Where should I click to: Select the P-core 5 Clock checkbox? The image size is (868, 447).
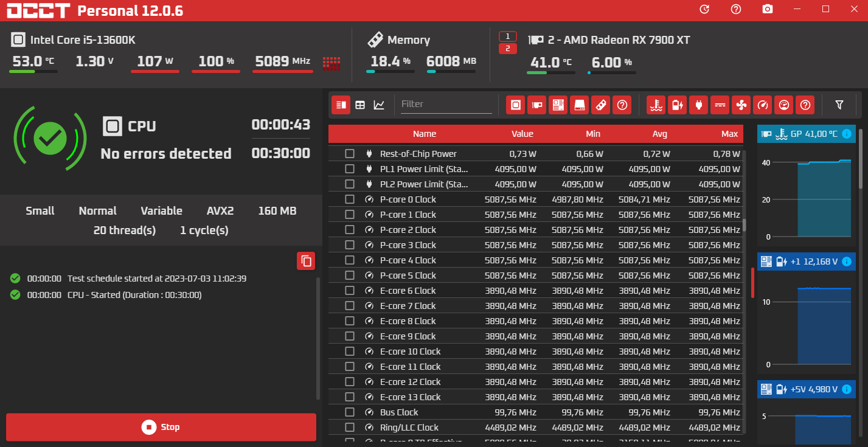coord(350,275)
